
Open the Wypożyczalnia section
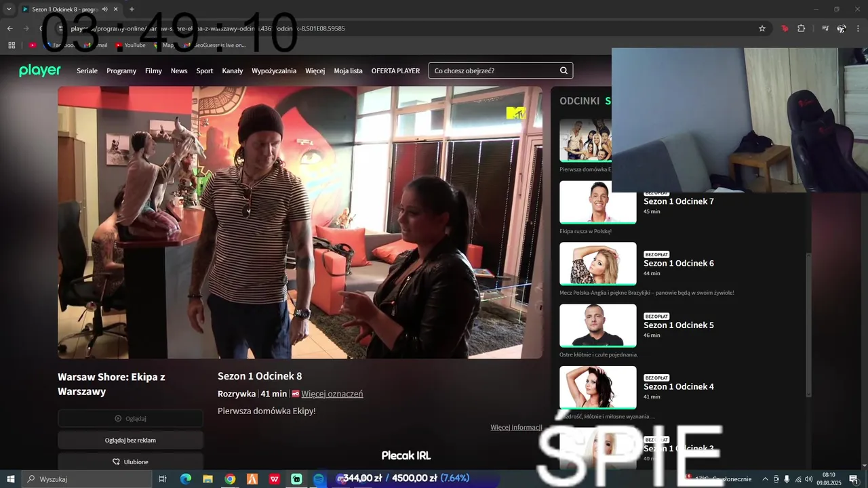click(x=274, y=70)
